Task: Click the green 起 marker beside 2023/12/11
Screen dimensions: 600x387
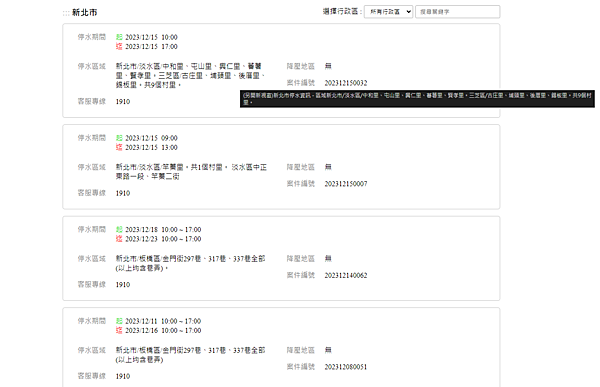Action: pyautogui.click(x=119, y=321)
